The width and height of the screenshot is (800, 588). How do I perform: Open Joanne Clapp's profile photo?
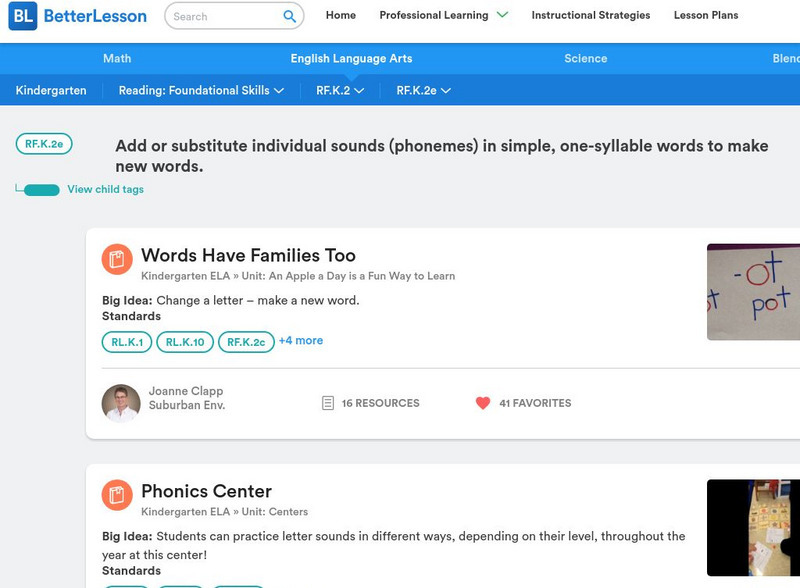coord(121,403)
